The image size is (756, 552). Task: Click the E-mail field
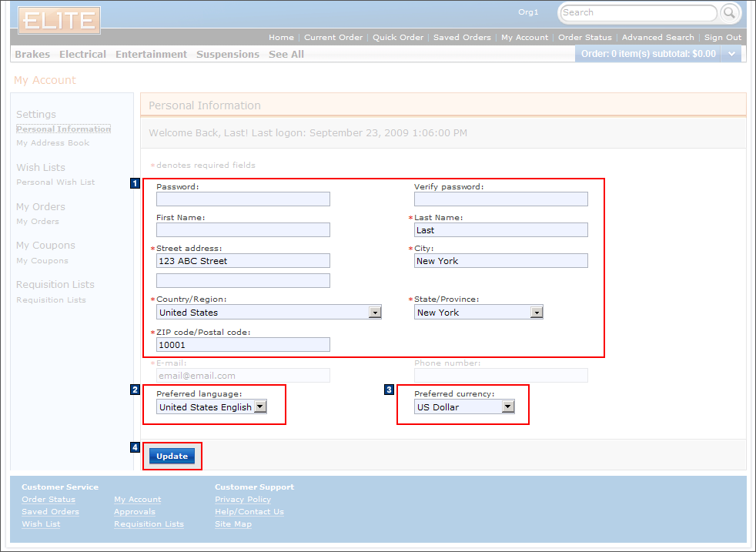click(x=243, y=376)
